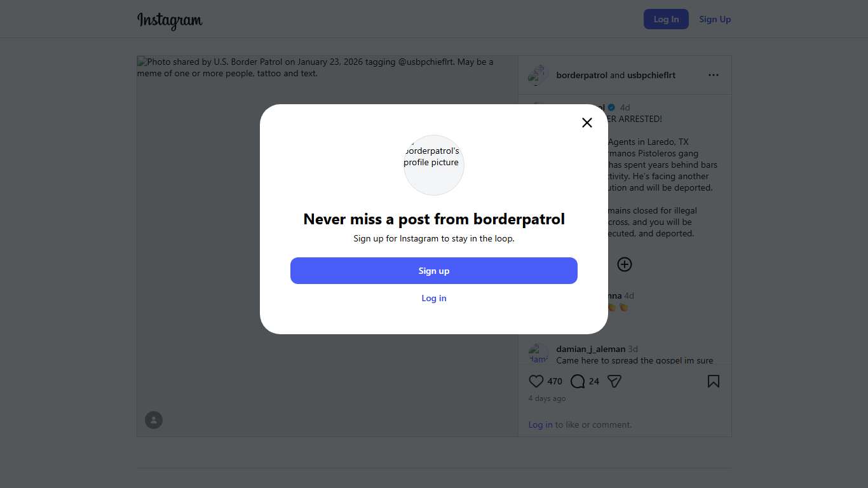Save post using the bookmark icon
Viewport: 868px width, 488px height.
pyautogui.click(x=714, y=381)
